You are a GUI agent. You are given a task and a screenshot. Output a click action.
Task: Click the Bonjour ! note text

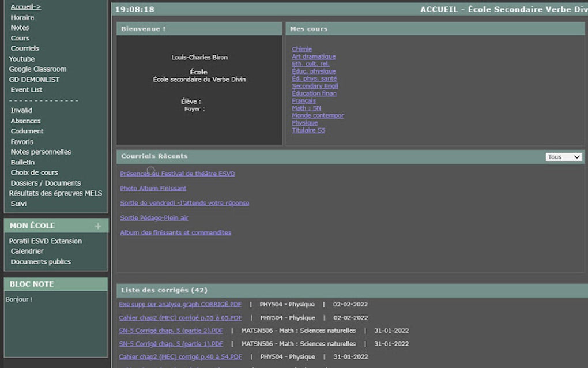(x=19, y=299)
